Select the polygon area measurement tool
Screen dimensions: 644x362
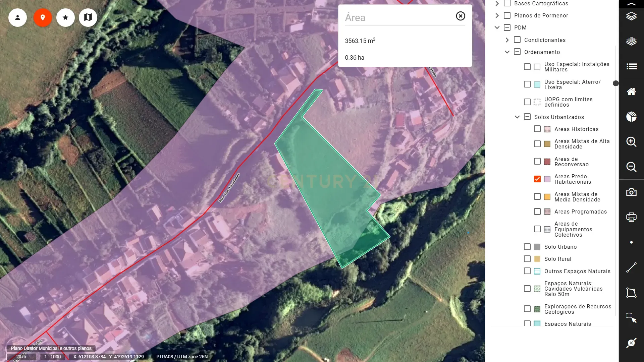pos(631,293)
